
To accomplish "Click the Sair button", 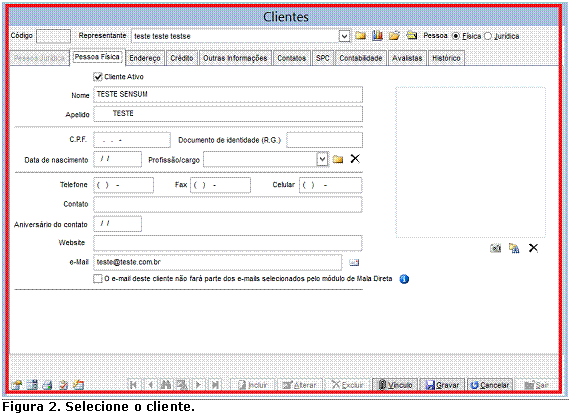I will tap(537, 385).
